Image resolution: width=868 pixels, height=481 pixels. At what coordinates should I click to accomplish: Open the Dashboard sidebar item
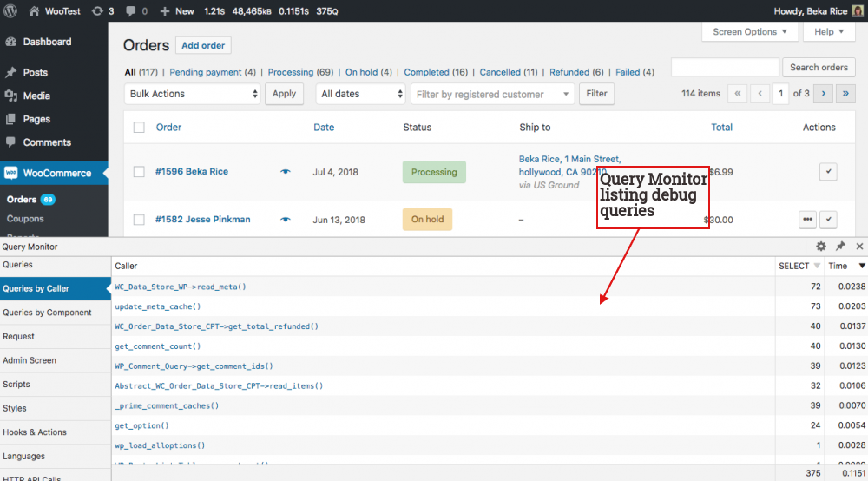tap(47, 42)
